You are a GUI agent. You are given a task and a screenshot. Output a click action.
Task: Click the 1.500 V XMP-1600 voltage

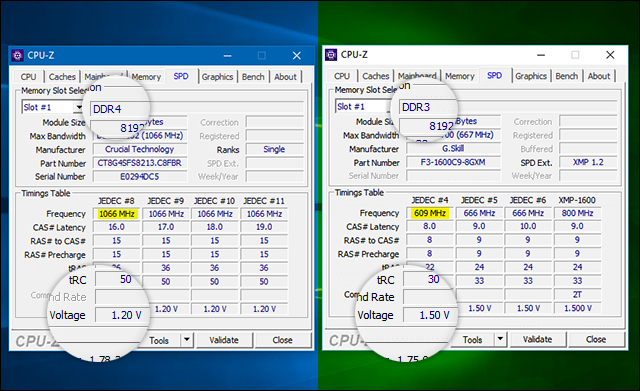(577, 308)
